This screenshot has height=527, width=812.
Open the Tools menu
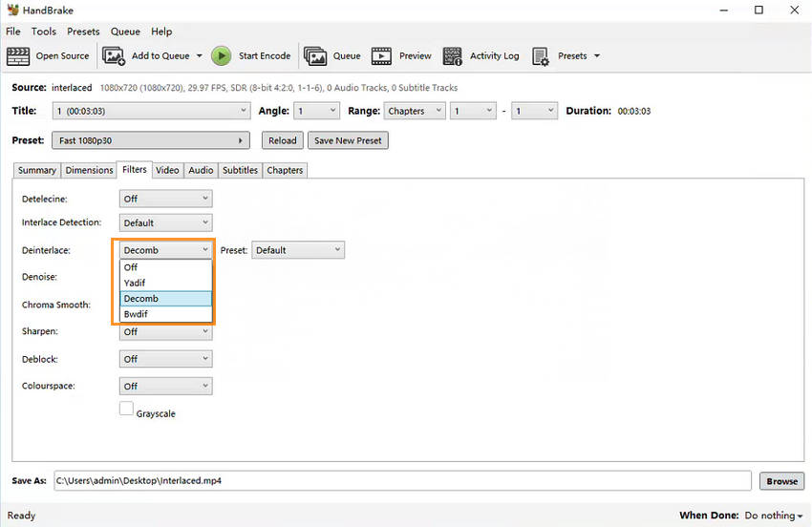pos(44,32)
